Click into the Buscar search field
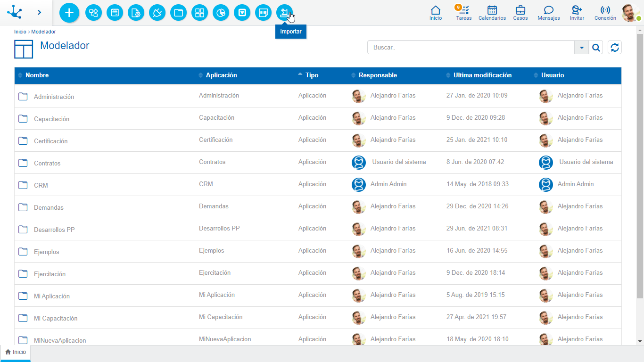Image resolution: width=644 pixels, height=362 pixels. tap(471, 47)
